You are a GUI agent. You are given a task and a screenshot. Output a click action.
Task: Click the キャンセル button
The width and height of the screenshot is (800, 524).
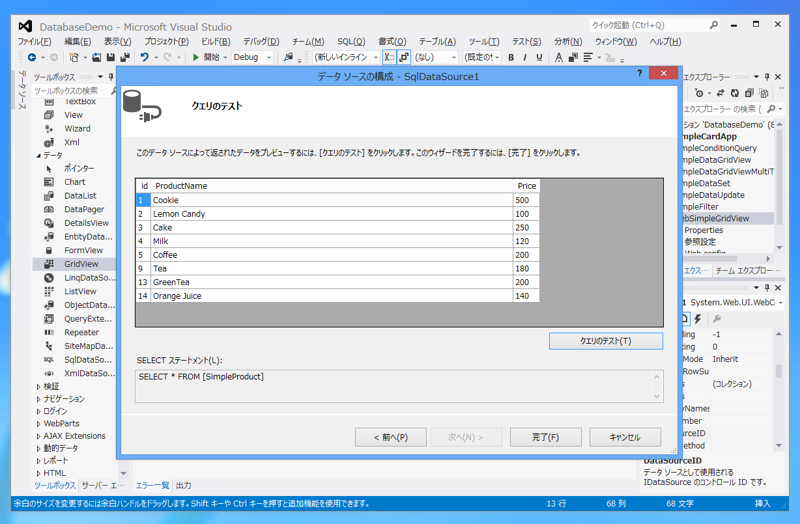625,437
